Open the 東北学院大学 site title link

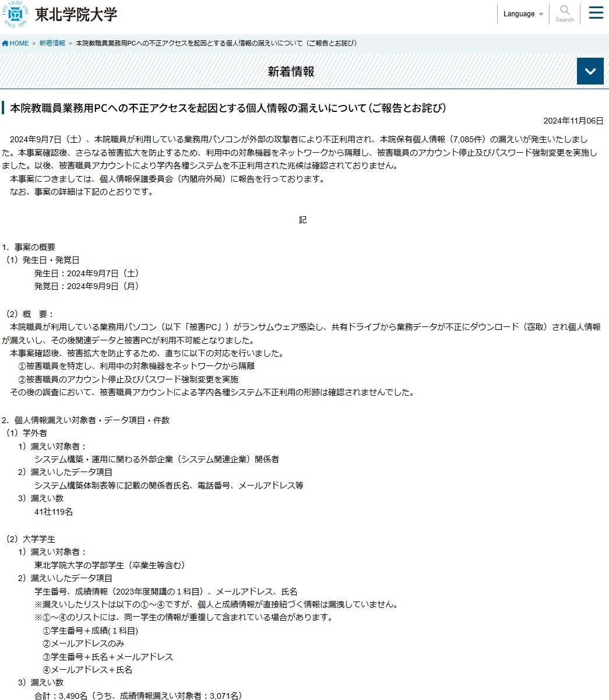click(x=76, y=15)
